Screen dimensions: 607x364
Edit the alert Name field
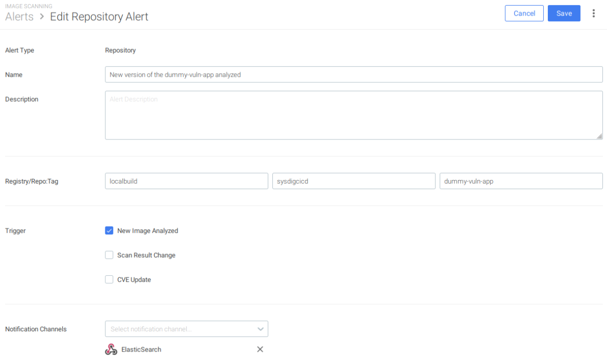[x=354, y=74]
